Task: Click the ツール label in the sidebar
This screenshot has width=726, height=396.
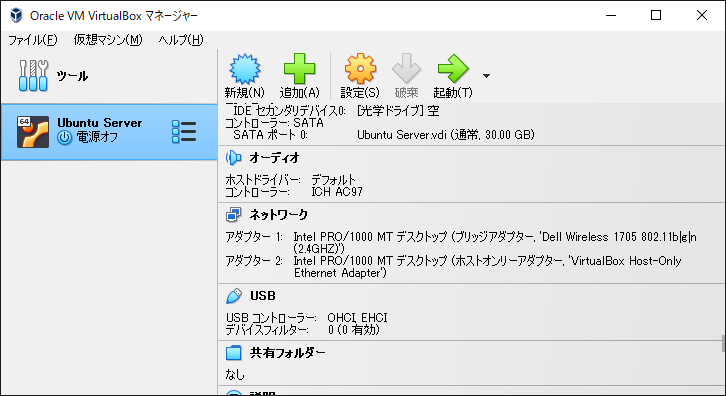Action: (72, 75)
